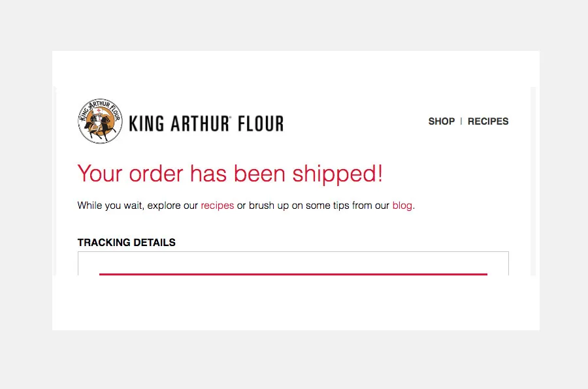Click inside the tracking details box
Image resolution: width=588 pixels, height=389 pixels.
(x=293, y=263)
